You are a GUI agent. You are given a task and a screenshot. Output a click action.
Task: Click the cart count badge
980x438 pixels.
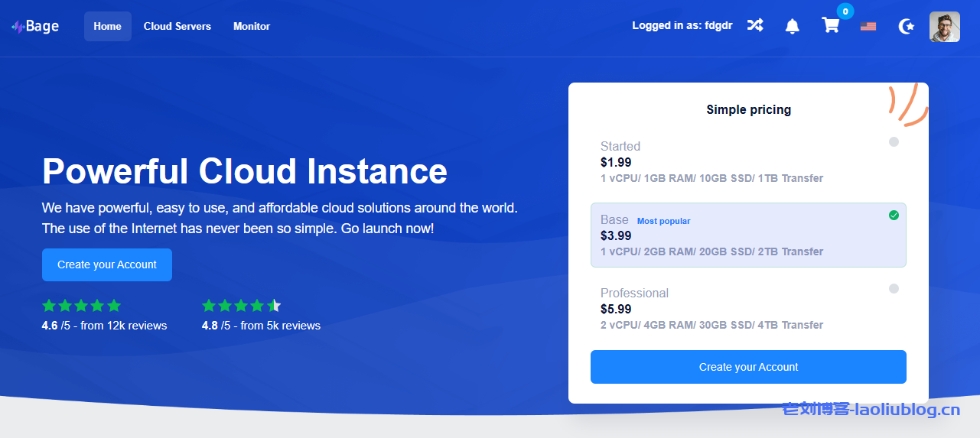click(845, 11)
